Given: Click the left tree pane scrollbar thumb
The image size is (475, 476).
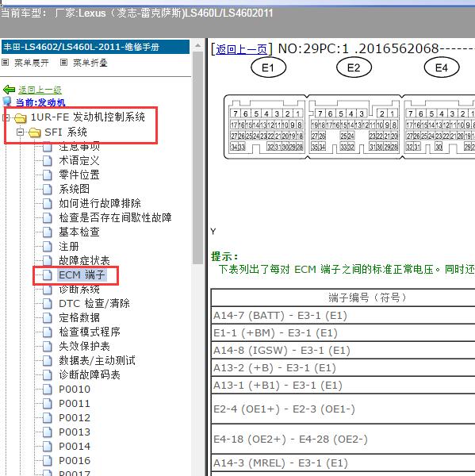Looking at the screenshot, I should [x=198, y=158].
